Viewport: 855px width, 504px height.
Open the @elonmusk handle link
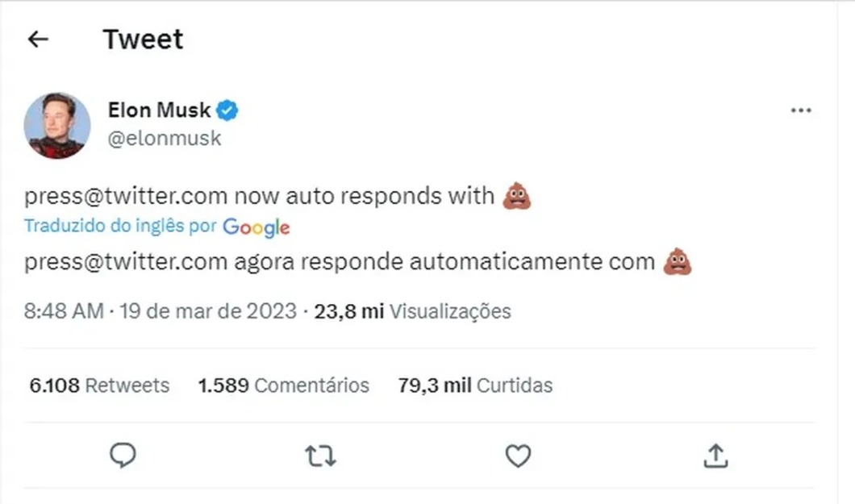[164, 138]
